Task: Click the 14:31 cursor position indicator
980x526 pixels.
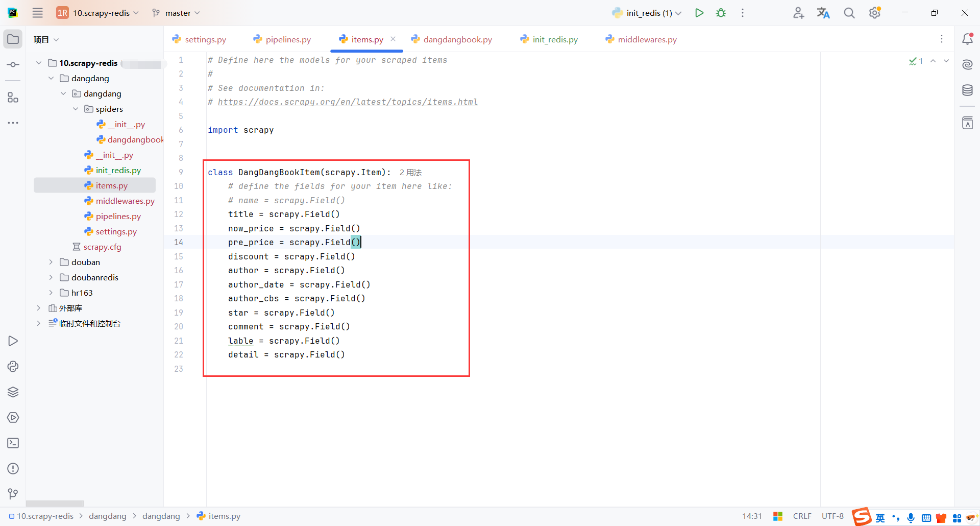Action: click(752, 516)
